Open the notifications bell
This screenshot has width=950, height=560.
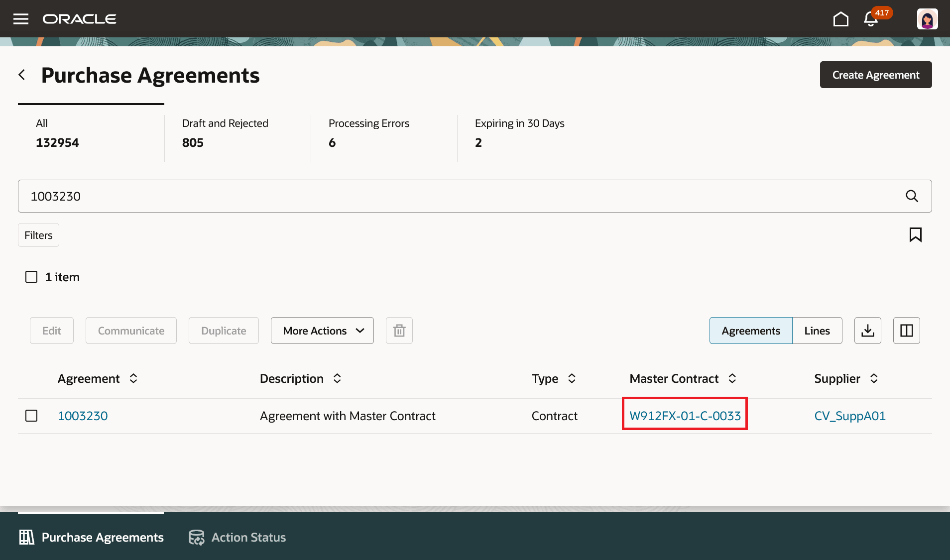click(x=870, y=19)
